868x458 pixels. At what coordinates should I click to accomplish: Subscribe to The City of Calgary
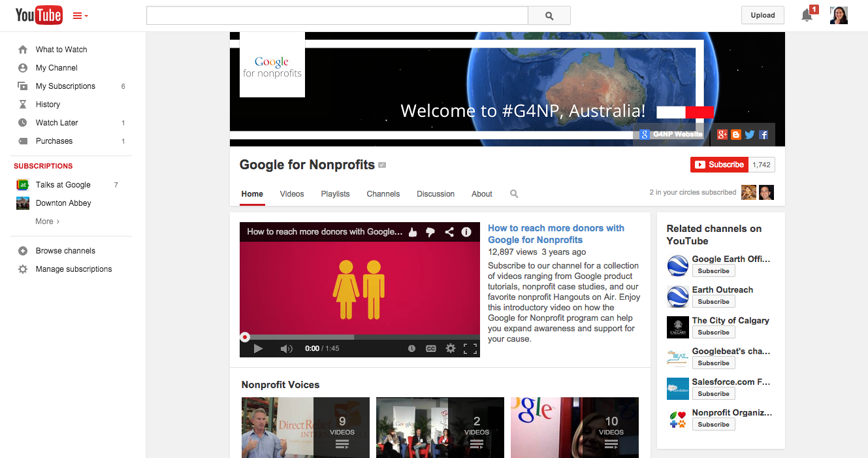tap(714, 332)
